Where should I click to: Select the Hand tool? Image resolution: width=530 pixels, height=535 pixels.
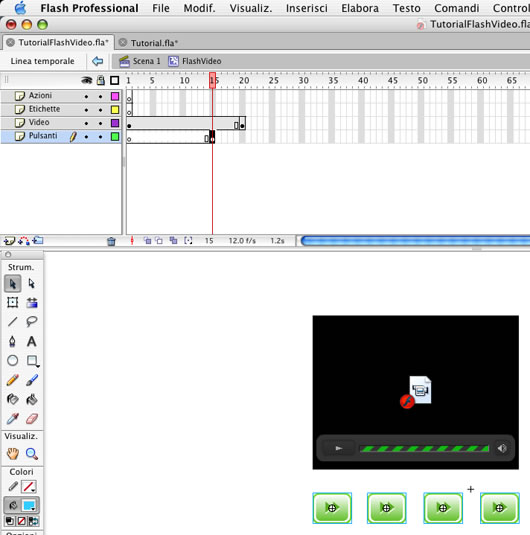tap(13, 454)
